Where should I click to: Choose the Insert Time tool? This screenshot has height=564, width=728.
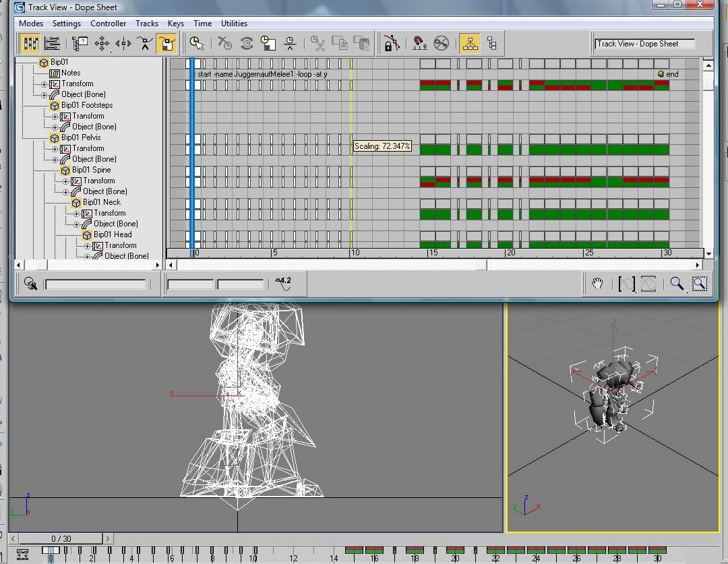click(x=290, y=44)
